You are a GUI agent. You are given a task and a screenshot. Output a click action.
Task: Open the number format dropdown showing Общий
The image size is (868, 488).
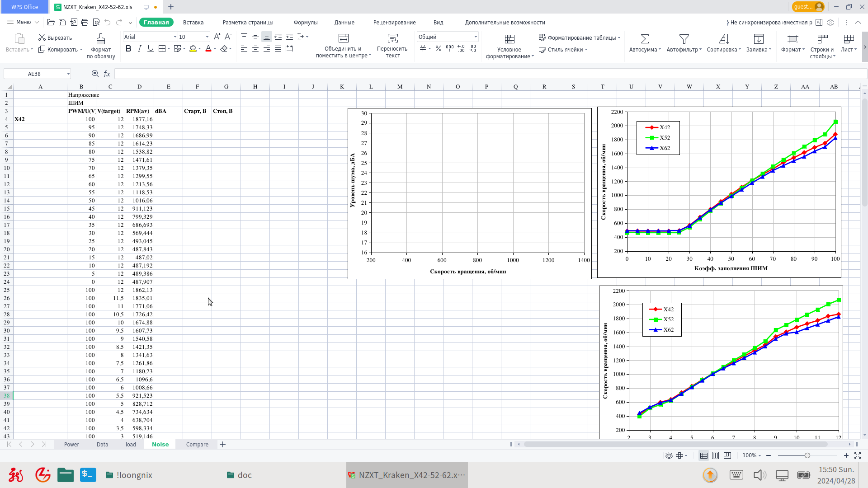tap(476, 37)
